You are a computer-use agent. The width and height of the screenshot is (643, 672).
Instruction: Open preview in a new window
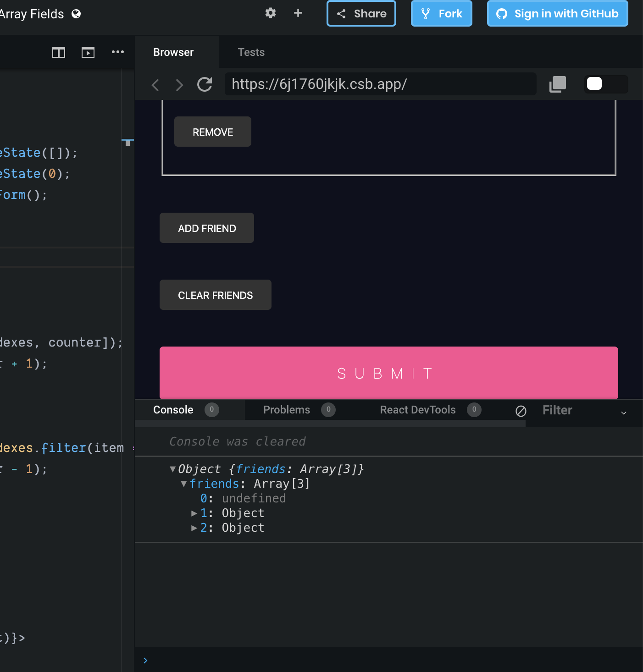tap(557, 84)
